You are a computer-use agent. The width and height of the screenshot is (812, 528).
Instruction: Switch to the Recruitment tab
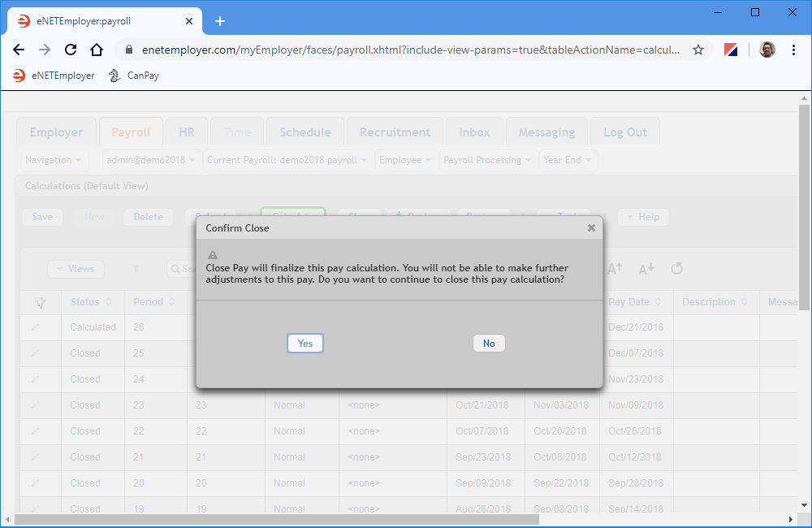tap(395, 132)
